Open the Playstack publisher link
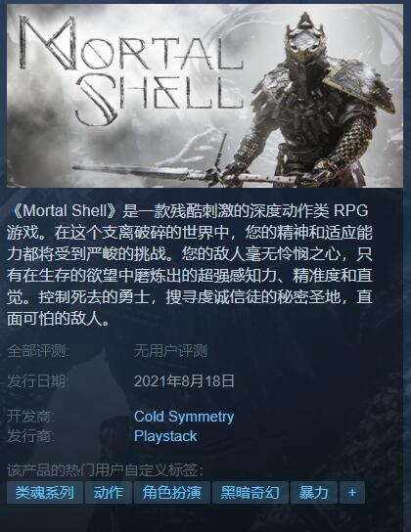The height and width of the screenshot is (532, 411). pos(165,436)
